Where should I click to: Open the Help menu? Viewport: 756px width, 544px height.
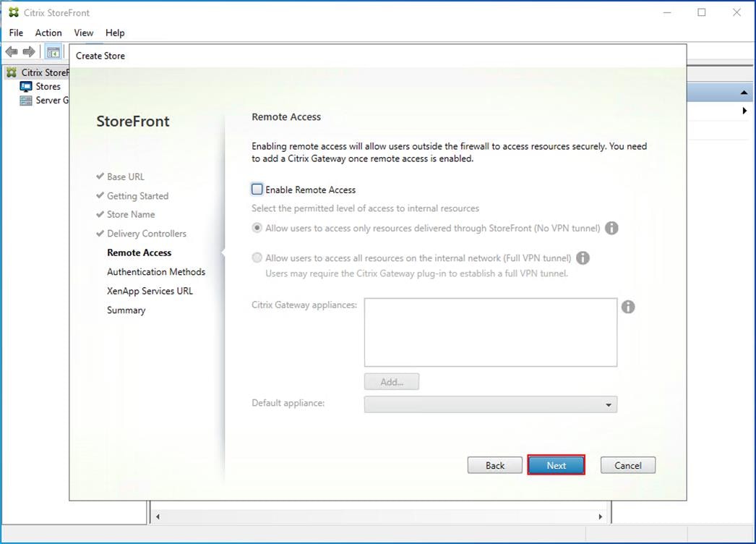point(115,33)
